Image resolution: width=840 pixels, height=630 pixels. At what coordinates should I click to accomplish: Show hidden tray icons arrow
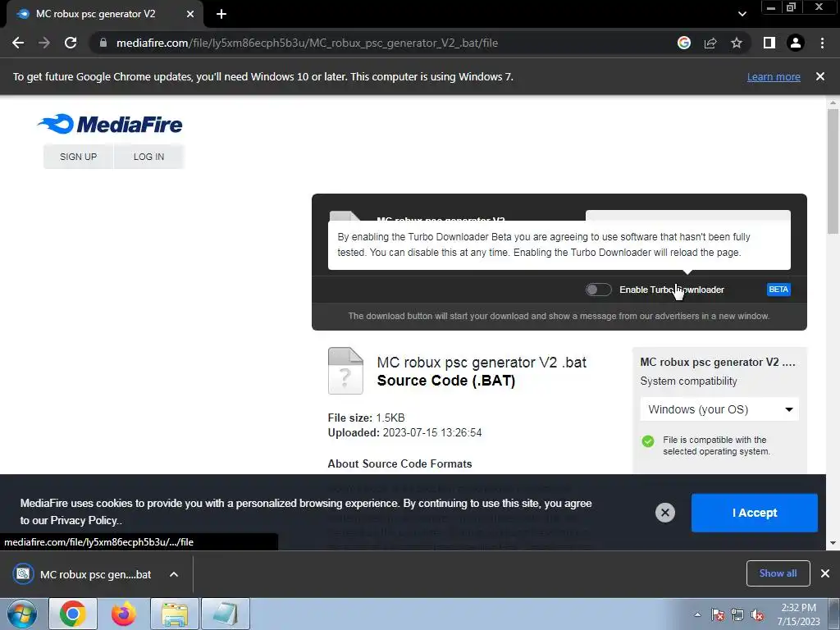[697, 614]
